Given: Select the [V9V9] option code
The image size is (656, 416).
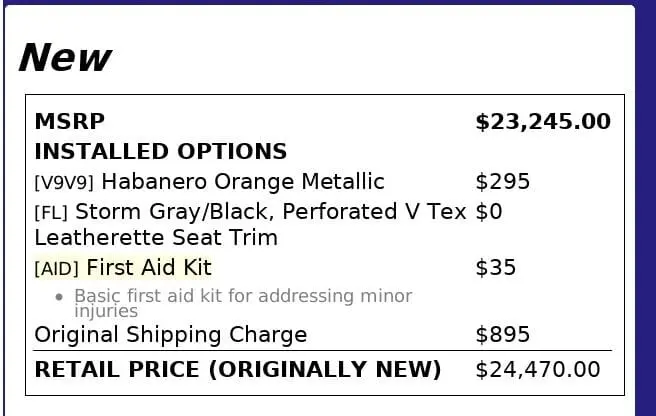Looking at the screenshot, I should click(65, 183).
